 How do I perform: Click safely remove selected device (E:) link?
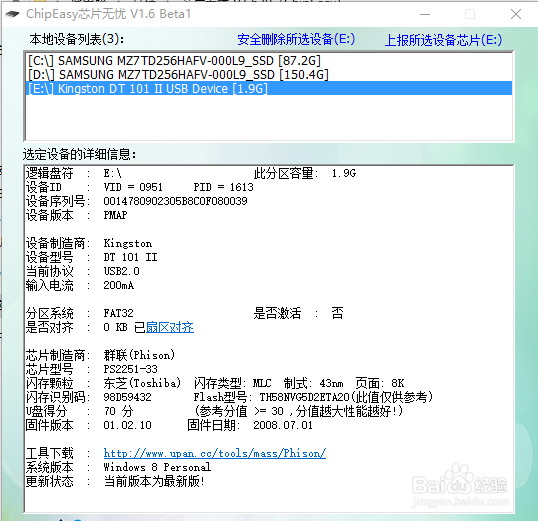(x=296, y=39)
